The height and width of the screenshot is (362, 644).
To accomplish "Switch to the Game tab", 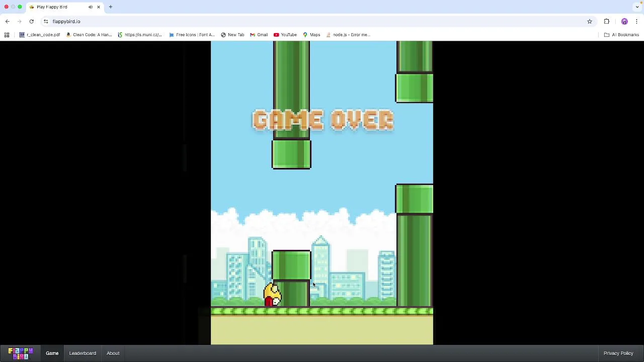I will pos(52,353).
